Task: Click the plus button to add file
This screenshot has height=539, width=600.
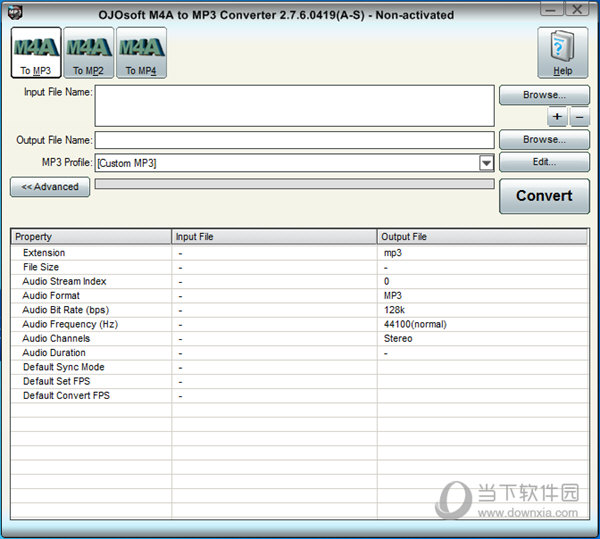Action: point(558,117)
